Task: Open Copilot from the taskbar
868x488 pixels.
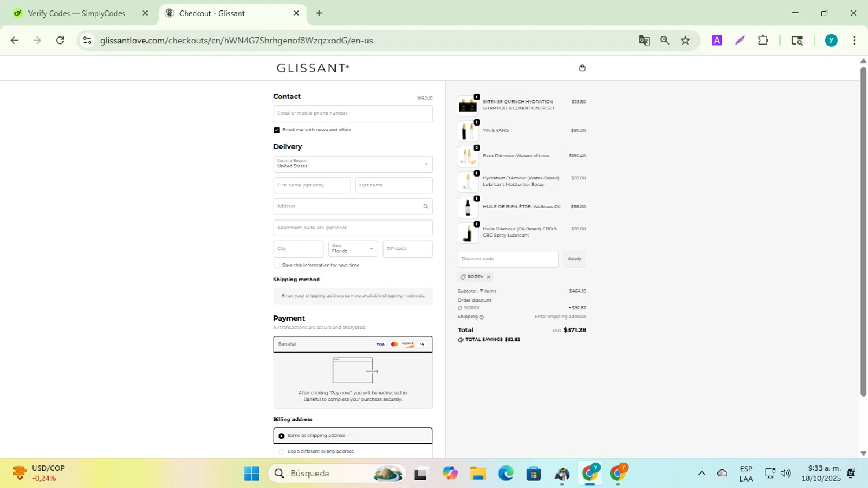Action: (450, 474)
